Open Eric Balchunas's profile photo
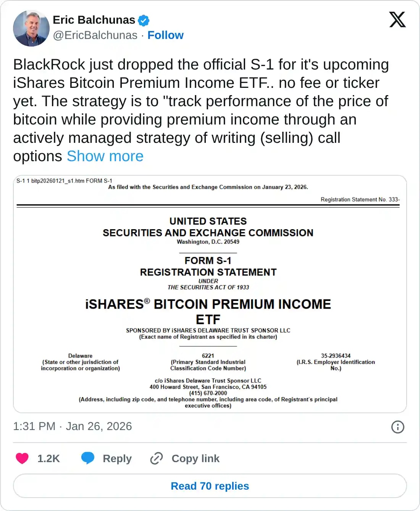The image size is (420, 511). click(31, 28)
